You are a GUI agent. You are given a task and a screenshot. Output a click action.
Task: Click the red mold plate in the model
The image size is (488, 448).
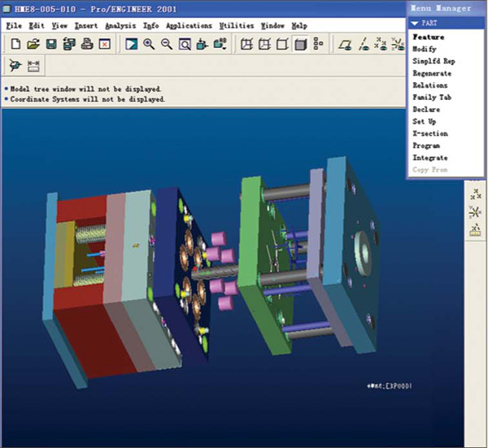pyautogui.click(x=85, y=325)
